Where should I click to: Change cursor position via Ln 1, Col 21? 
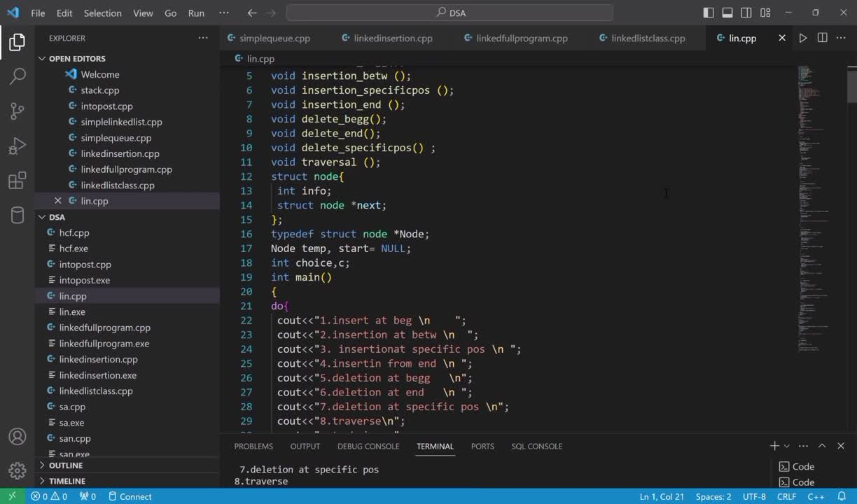(662, 496)
